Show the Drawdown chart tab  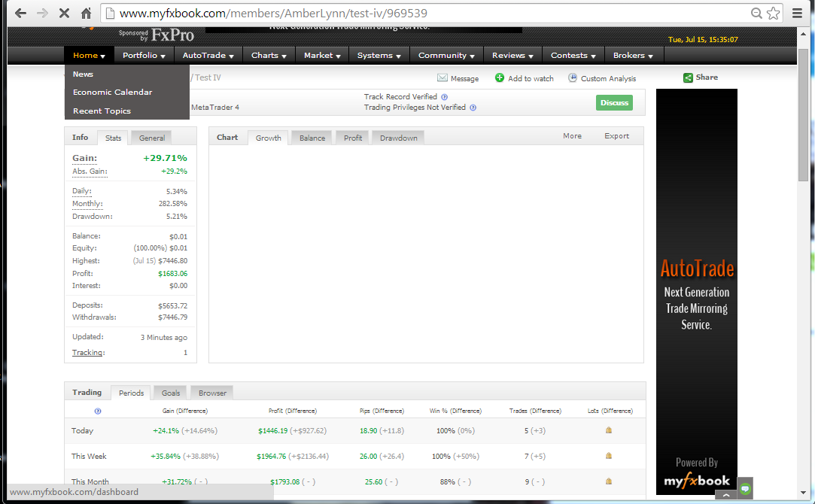pos(399,138)
